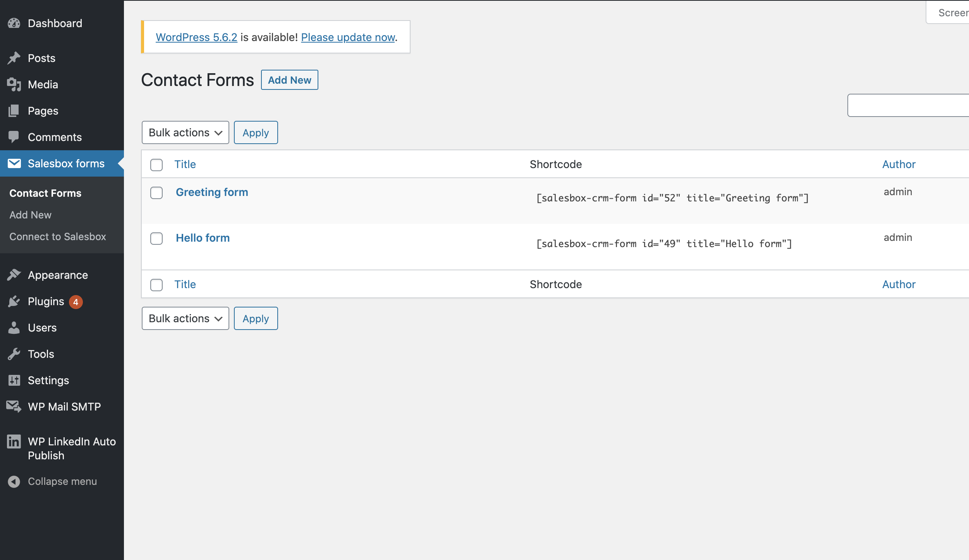Open the Hello form link
The height and width of the screenshot is (560, 969).
203,238
